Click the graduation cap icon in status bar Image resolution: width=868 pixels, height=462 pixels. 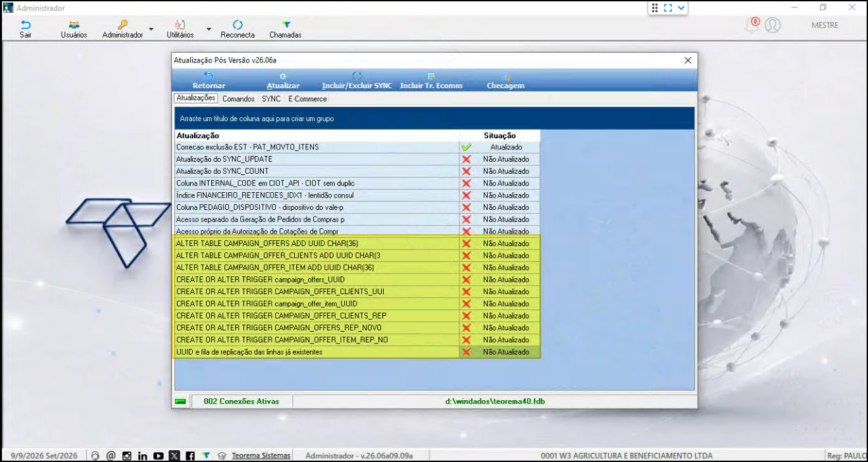[222, 455]
